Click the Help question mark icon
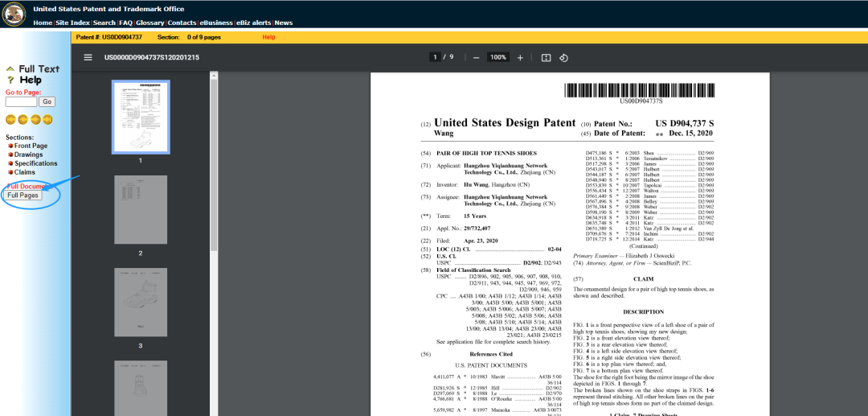Screen dimensions: 868x416 pos(10,80)
